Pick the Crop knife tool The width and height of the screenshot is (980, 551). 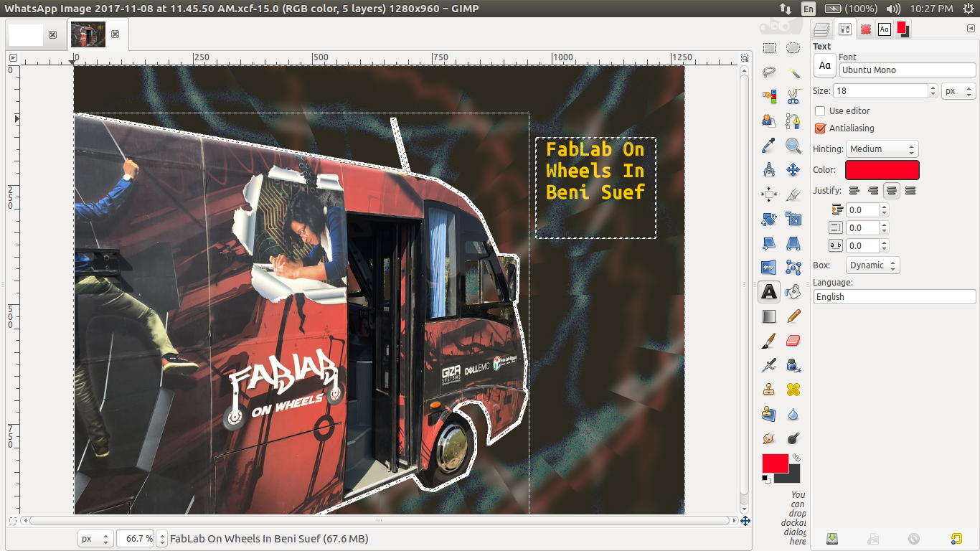[x=793, y=194]
